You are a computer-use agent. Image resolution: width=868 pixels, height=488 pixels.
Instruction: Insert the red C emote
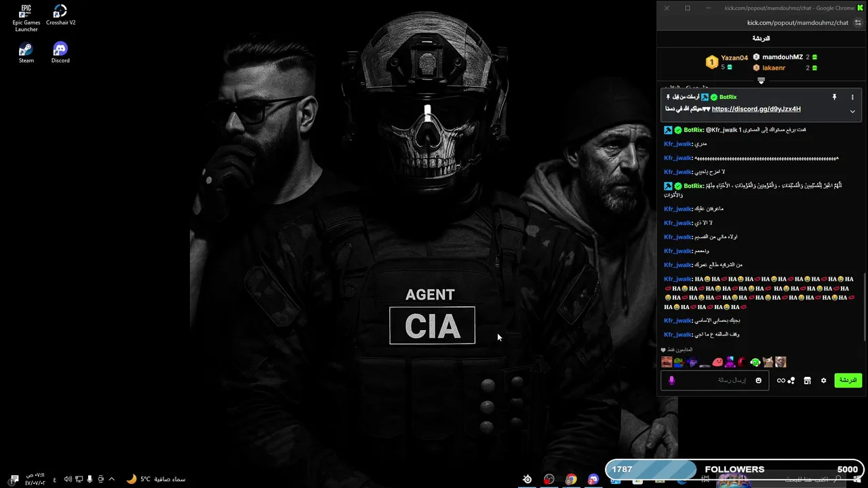pyautogui.click(x=742, y=362)
